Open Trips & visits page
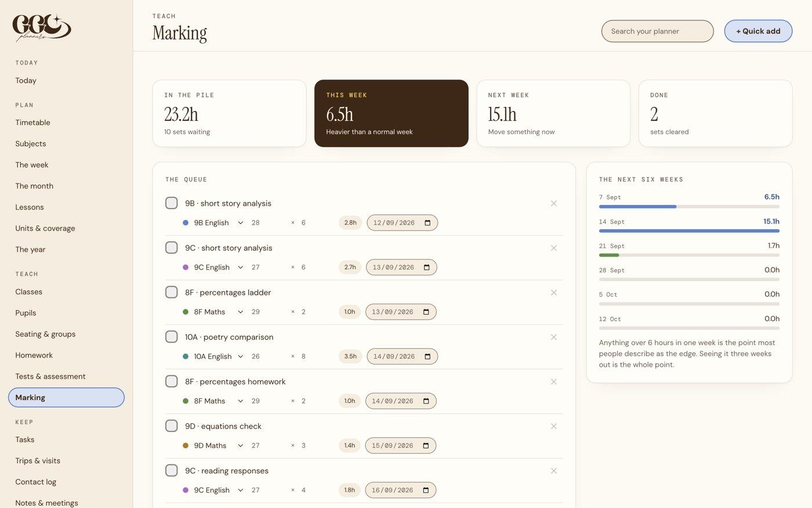This screenshot has width=812, height=508. pyautogui.click(x=66, y=461)
